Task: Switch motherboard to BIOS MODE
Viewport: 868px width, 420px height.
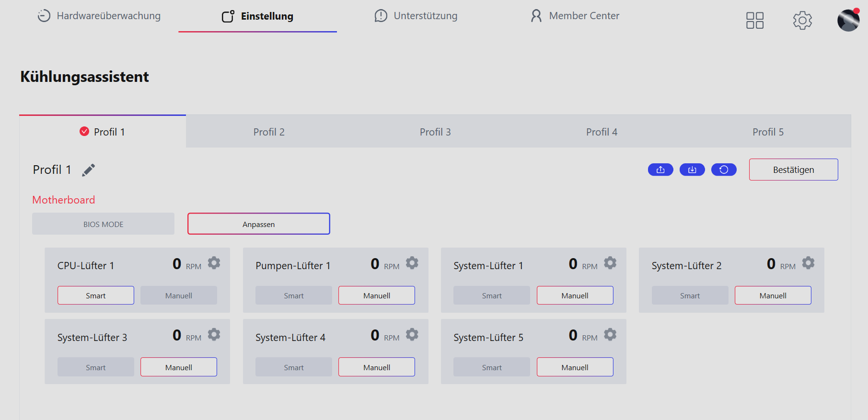Action: 103,224
